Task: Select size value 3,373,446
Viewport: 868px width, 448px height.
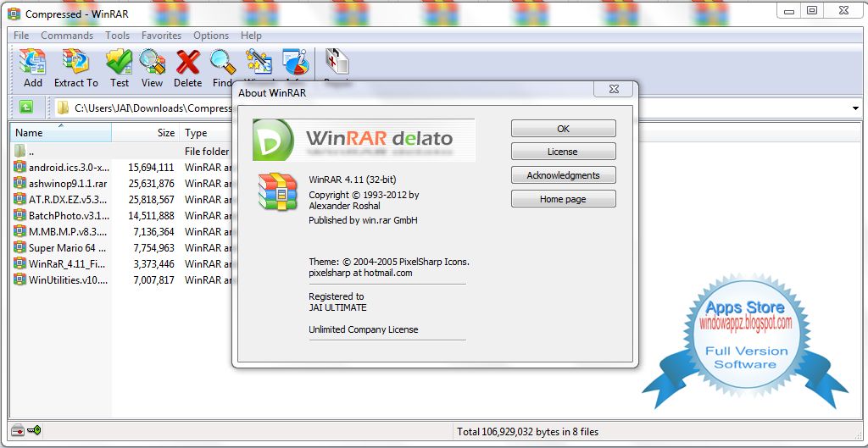Action: (x=153, y=264)
